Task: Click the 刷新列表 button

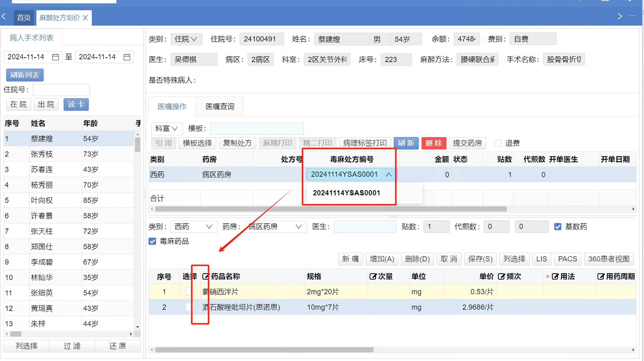Action: [x=25, y=75]
